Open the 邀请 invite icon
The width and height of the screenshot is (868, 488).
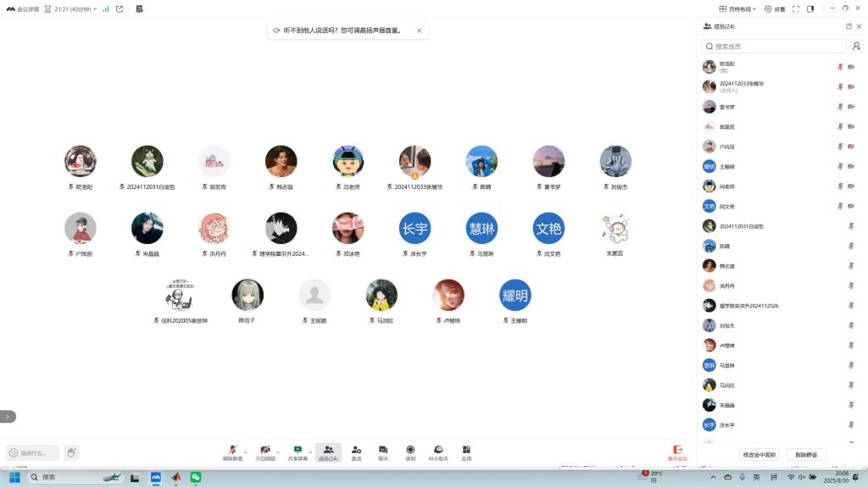tap(356, 452)
